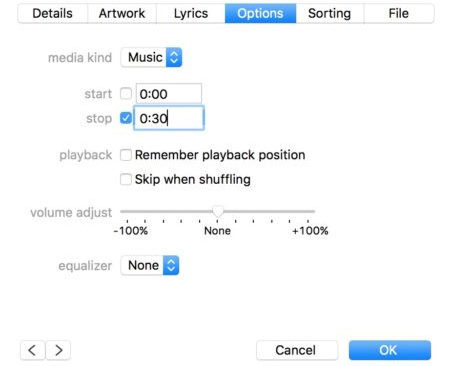Click the start time 0:00 field
The image size is (451, 366).
[x=169, y=94]
